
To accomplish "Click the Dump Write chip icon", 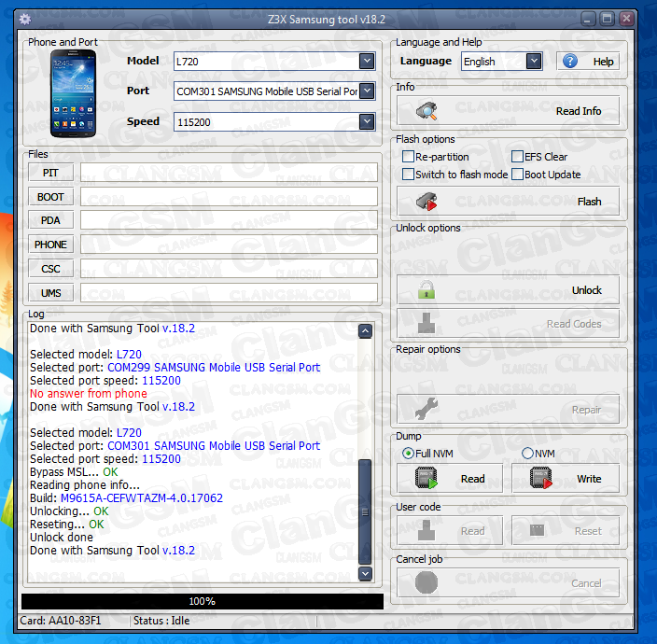I will coord(541,478).
